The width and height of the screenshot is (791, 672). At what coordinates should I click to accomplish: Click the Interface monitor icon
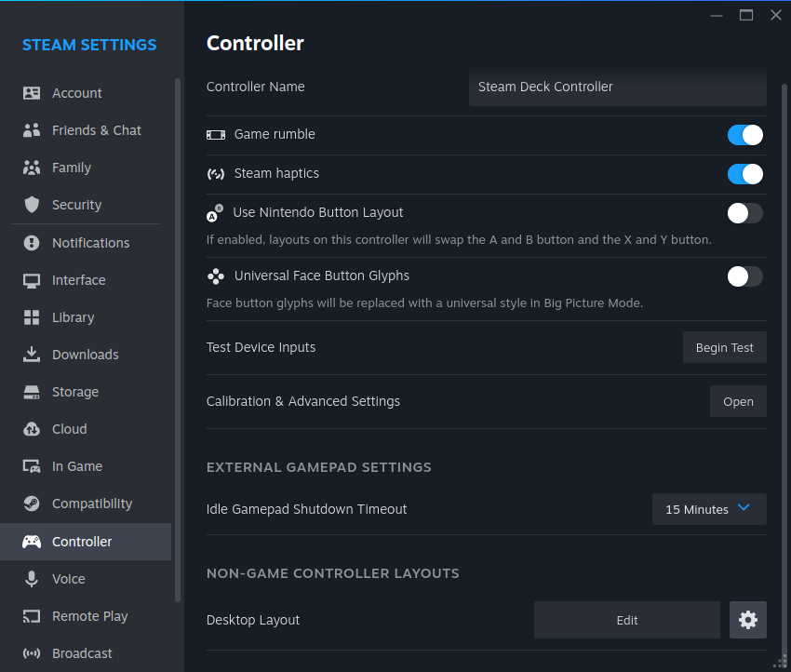32,280
